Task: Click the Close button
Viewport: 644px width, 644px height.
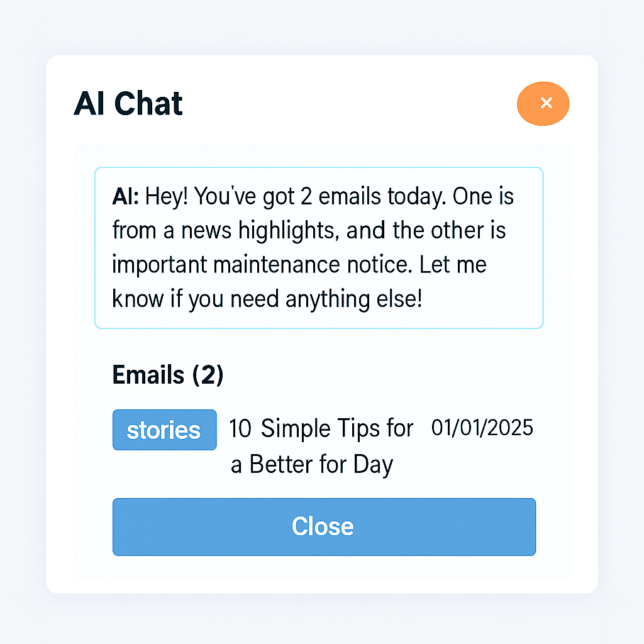Action: pyautogui.click(x=323, y=527)
